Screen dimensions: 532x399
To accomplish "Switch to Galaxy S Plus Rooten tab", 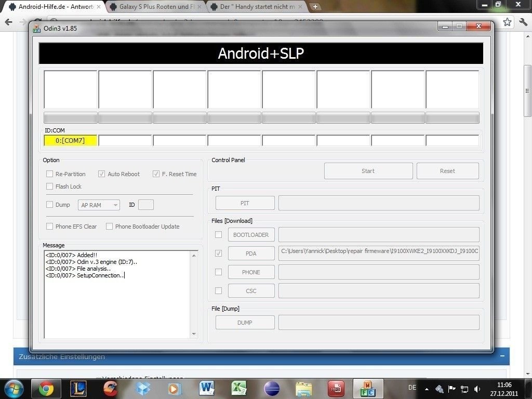I will (156, 6).
